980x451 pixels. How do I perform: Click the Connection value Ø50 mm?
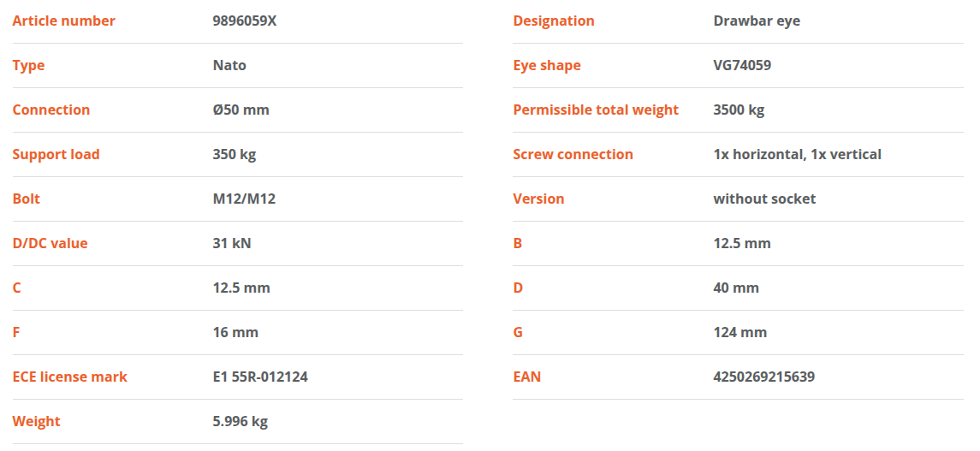pos(241,110)
